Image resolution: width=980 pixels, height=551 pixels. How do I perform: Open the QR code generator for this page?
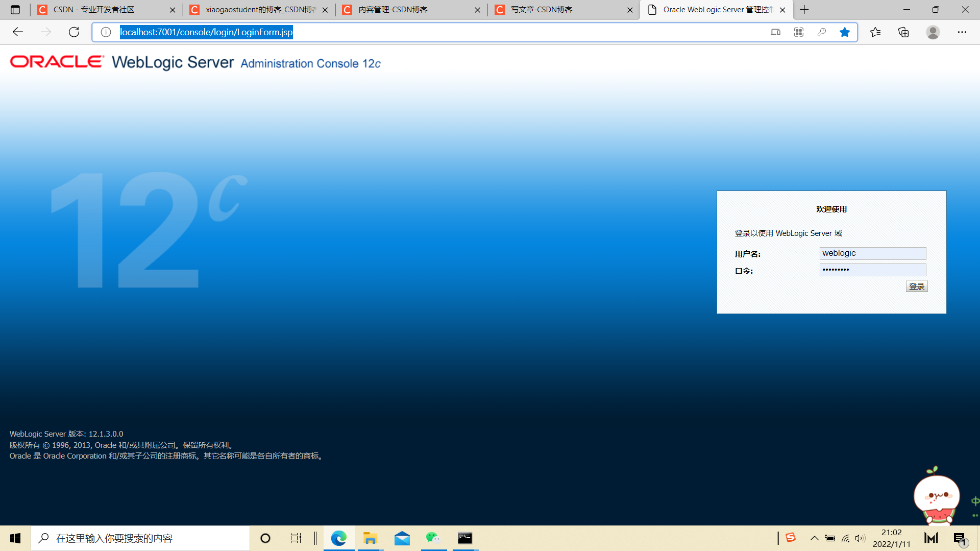798,32
